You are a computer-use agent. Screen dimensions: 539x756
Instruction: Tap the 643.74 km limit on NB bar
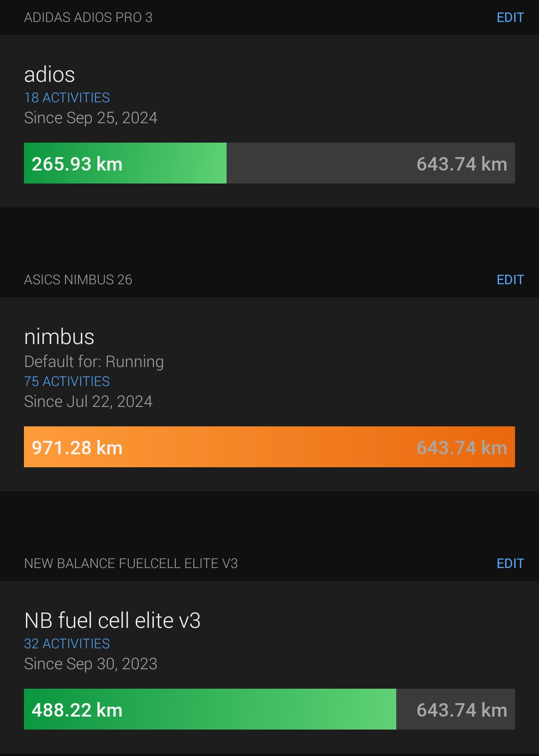tap(462, 710)
